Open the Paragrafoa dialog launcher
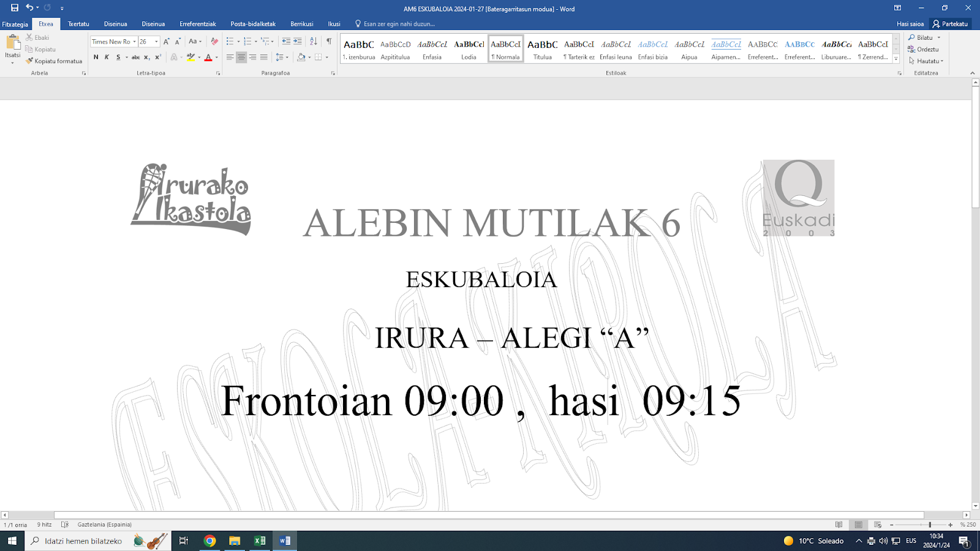The image size is (980, 551). [x=333, y=73]
